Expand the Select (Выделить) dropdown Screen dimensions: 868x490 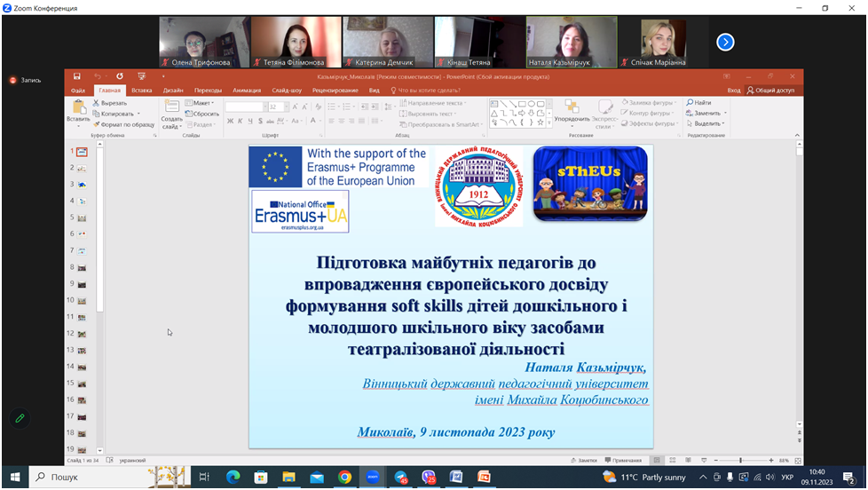click(724, 124)
